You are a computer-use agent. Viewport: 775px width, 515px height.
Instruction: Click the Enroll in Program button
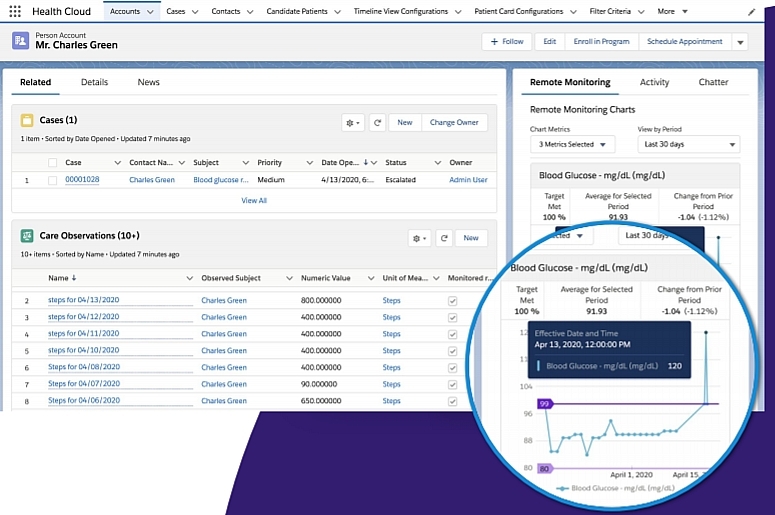tap(601, 42)
